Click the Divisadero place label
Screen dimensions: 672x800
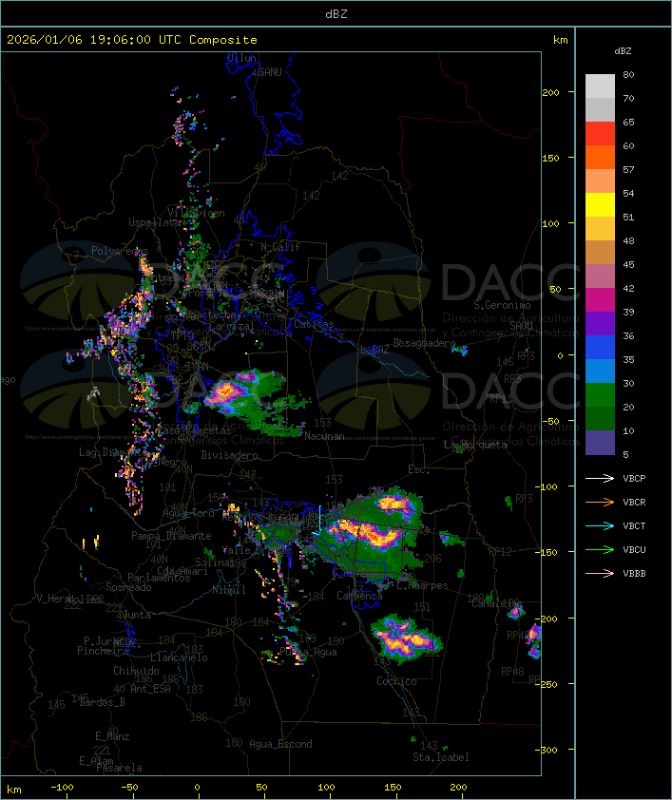point(229,454)
